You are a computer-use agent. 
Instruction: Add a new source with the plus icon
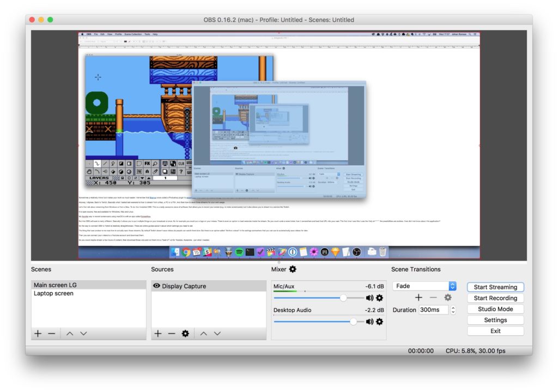point(158,334)
